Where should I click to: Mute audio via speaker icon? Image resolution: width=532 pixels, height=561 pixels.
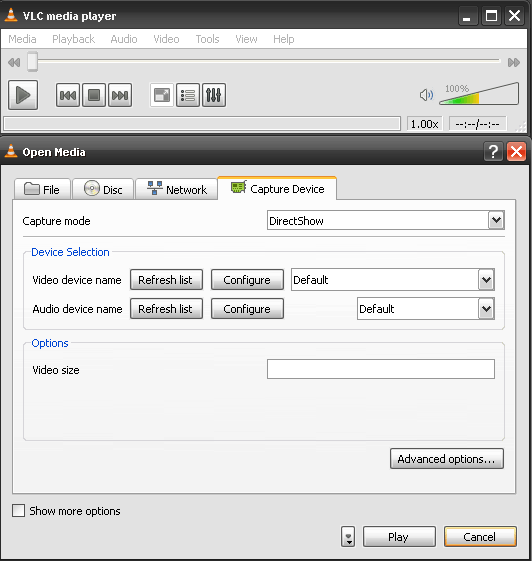coord(426,95)
